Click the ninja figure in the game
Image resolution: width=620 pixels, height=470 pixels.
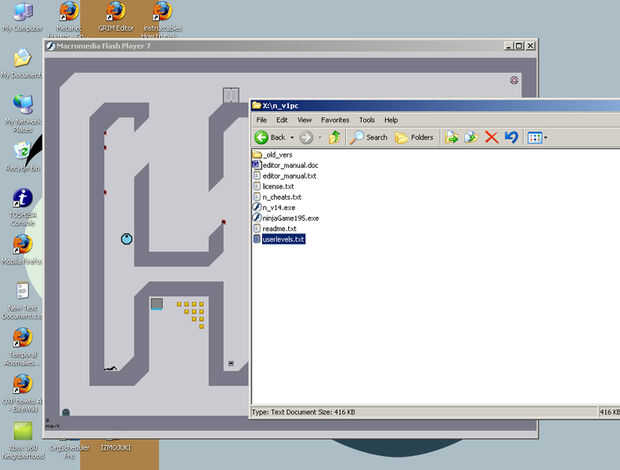point(111,368)
